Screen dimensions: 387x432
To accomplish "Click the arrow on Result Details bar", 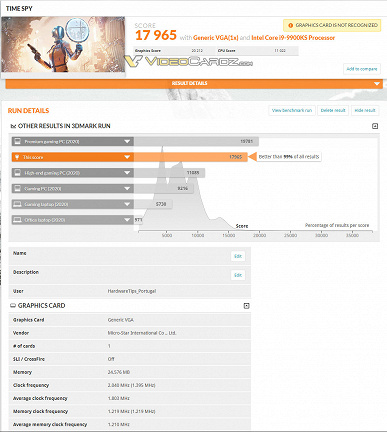I will click(x=377, y=83).
